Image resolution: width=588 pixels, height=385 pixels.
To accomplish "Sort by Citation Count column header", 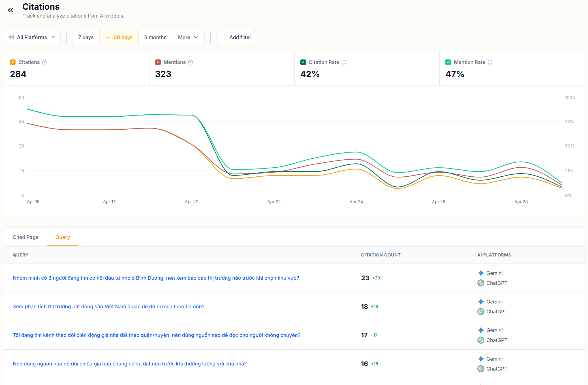I will [380, 255].
